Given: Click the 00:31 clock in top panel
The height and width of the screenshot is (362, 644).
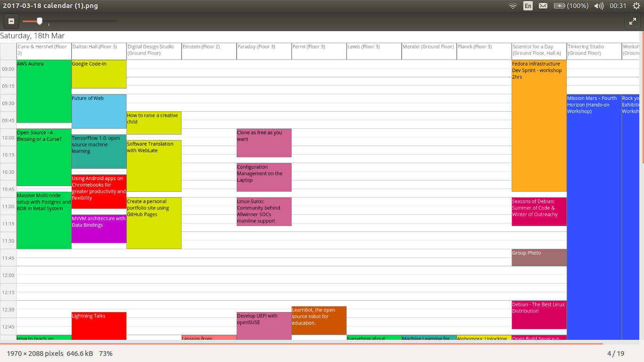Looking at the screenshot, I should click(x=618, y=6).
